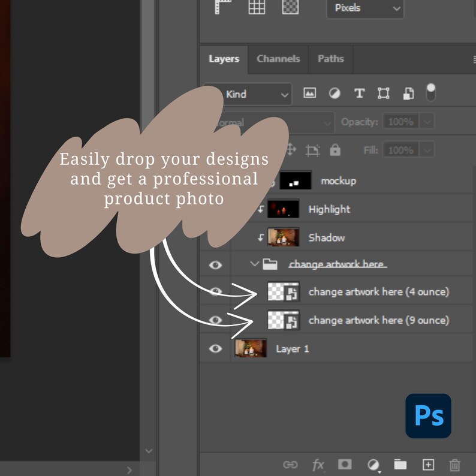Click the Highlight layer clipping arrow icon

click(260, 209)
